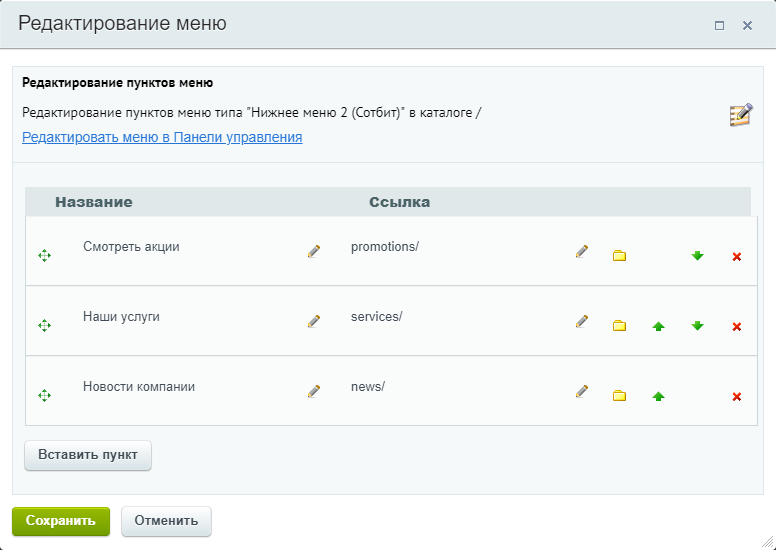The width and height of the screenshot is (776, 550).
Task: Edit name pencil for Новости компании
Action: [x=314, y=391]
